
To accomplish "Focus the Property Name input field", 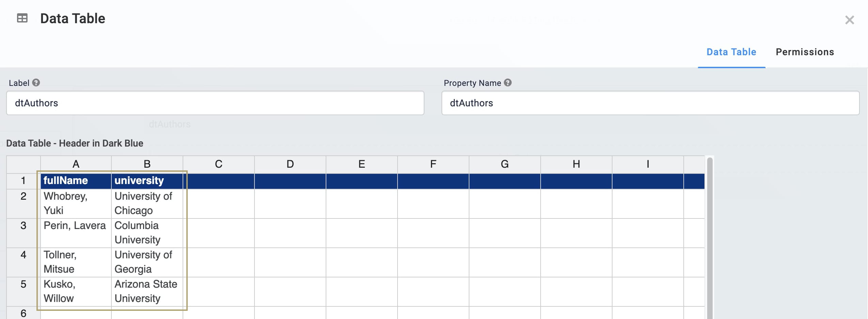I will (x=650, y=103).
